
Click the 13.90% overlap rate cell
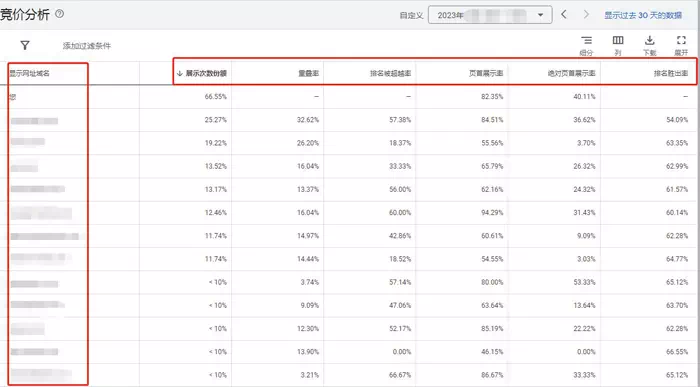pos(308,352)
